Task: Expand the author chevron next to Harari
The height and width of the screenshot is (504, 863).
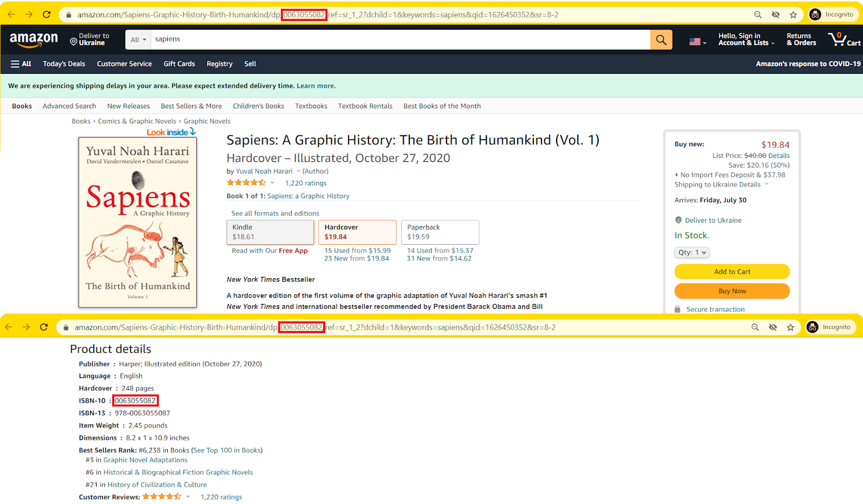Action: click(298, 171)
